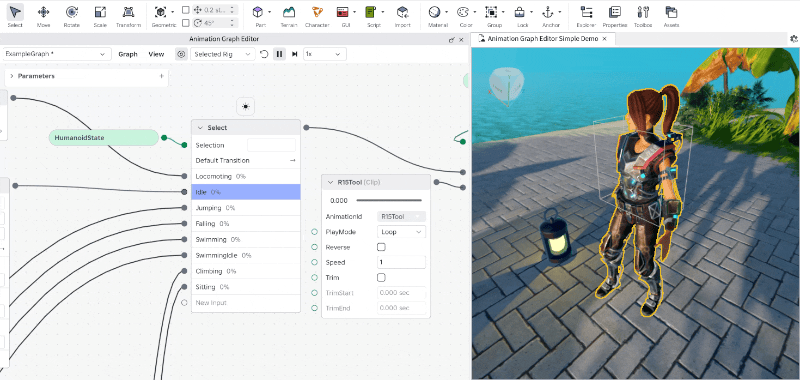Click the HumanoidState parameter node
The height and width of the screenshot is (380, 800).
(x=104, y=138)
